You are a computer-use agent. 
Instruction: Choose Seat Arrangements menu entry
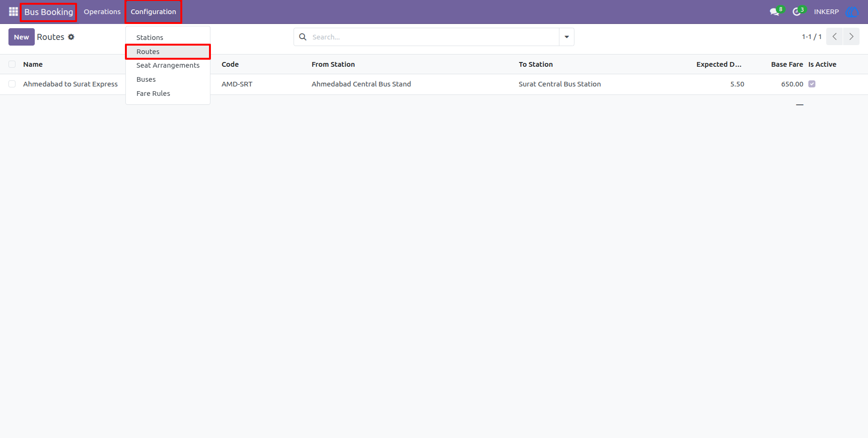168,65
